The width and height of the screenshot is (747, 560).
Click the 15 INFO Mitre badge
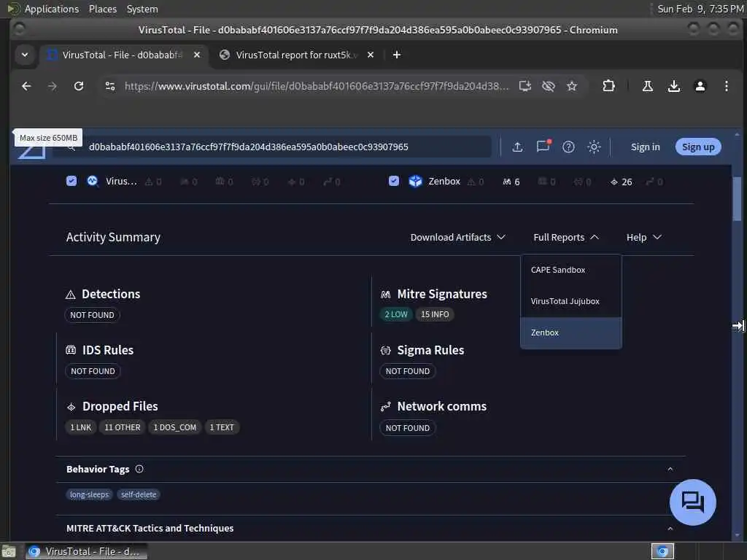435,315
